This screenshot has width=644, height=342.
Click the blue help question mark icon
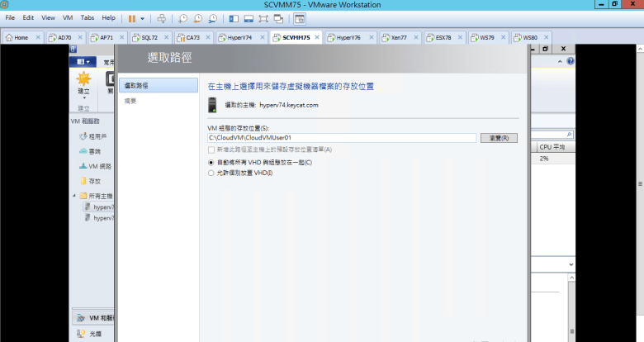tap(570, 61)
